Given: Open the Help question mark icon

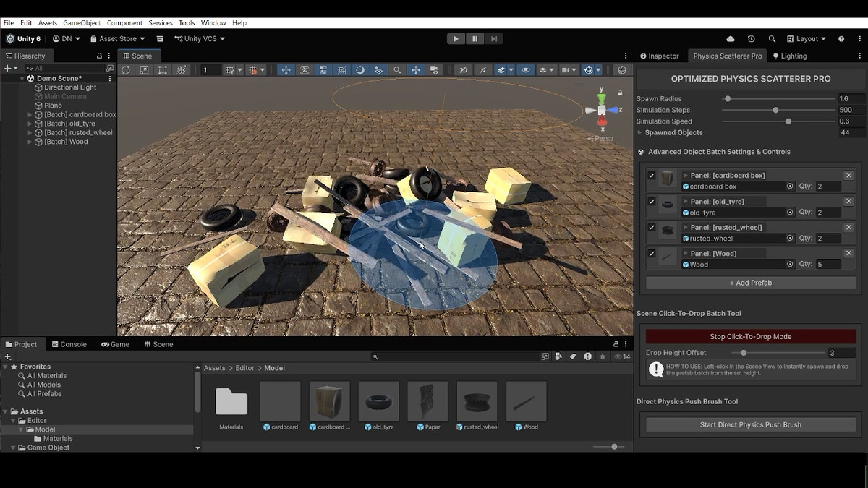Looking at the screenshot, I should 841,39.
